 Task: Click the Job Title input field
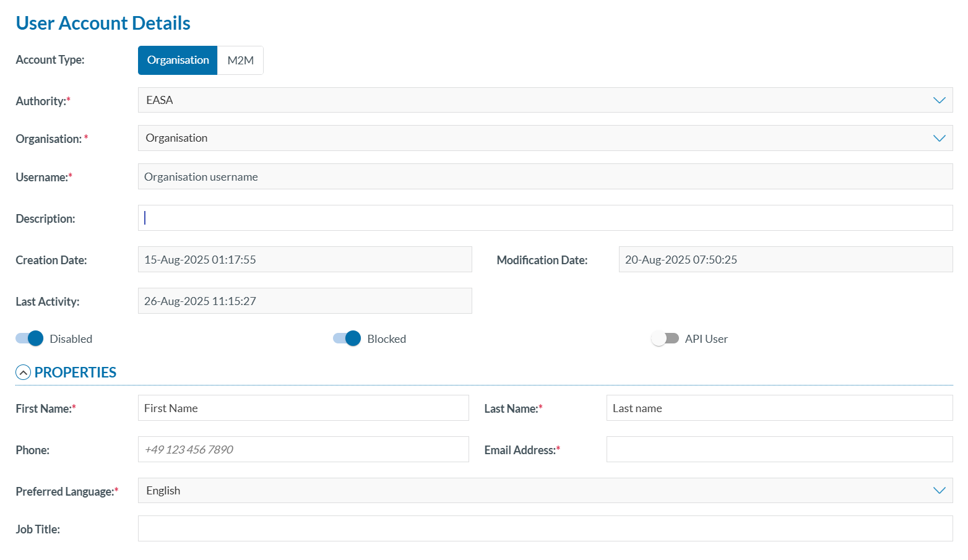(545, 529)
